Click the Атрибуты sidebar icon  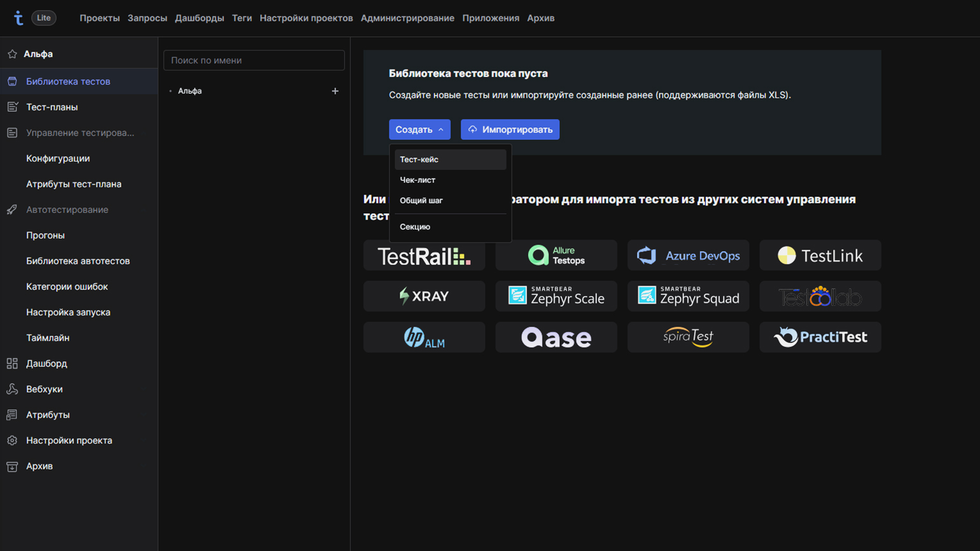[12, 415]
